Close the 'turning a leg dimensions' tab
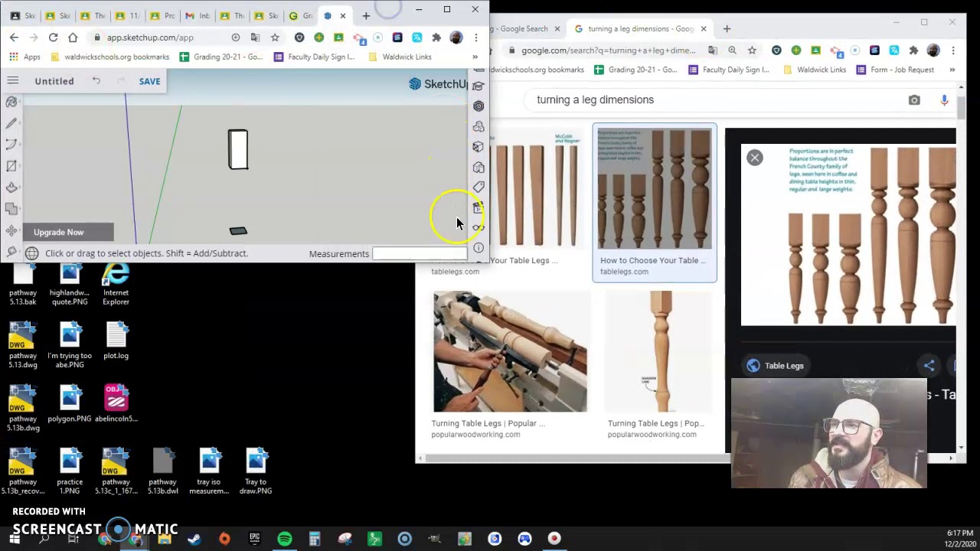The width and height of the screenshot is (980, 551). 704,29
